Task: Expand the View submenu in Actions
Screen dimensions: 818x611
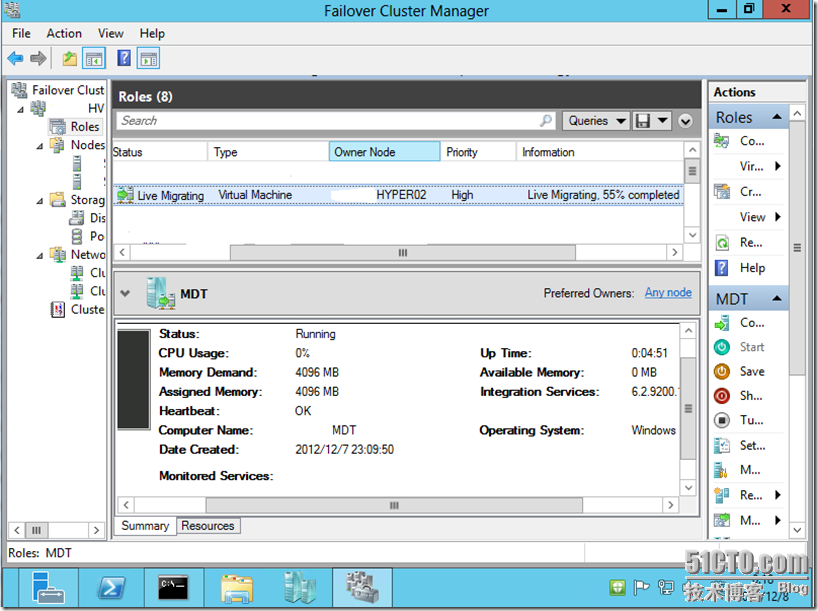Action: (x=778, y=217)
